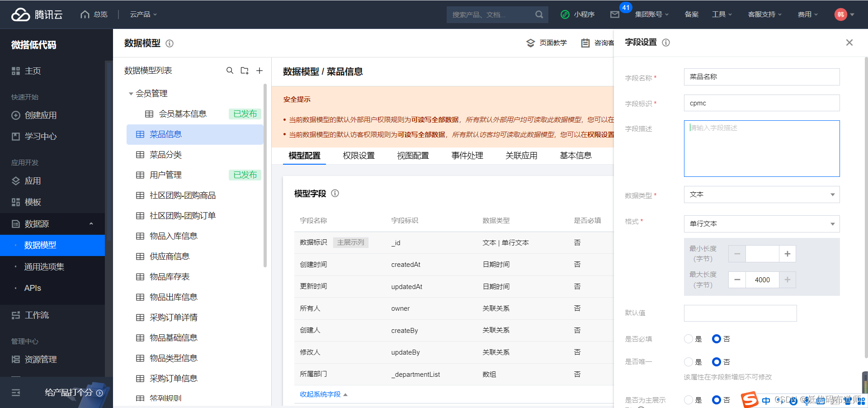Viewport: 868px width, 408px height.
Task: Click info icon beside 模型字段
Action: click(335, 193)
